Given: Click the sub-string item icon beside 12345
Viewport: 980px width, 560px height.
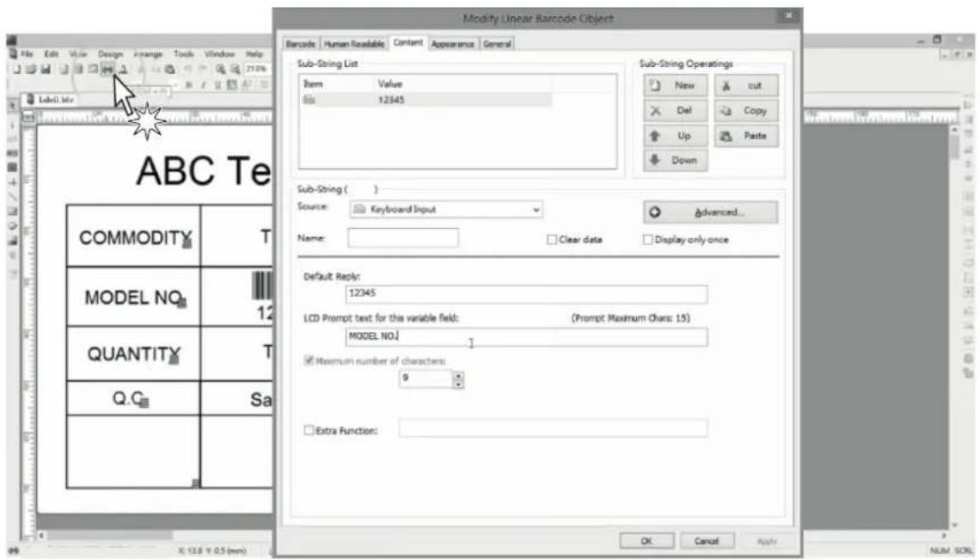Looking at the screenshot, I should point(309,100).
